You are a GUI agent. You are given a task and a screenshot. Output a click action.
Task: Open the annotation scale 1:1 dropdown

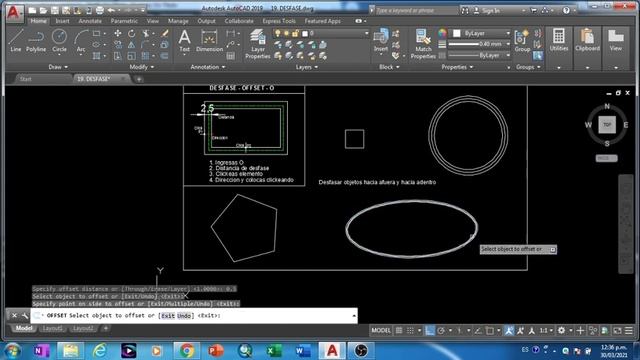(x=546, y=331)
